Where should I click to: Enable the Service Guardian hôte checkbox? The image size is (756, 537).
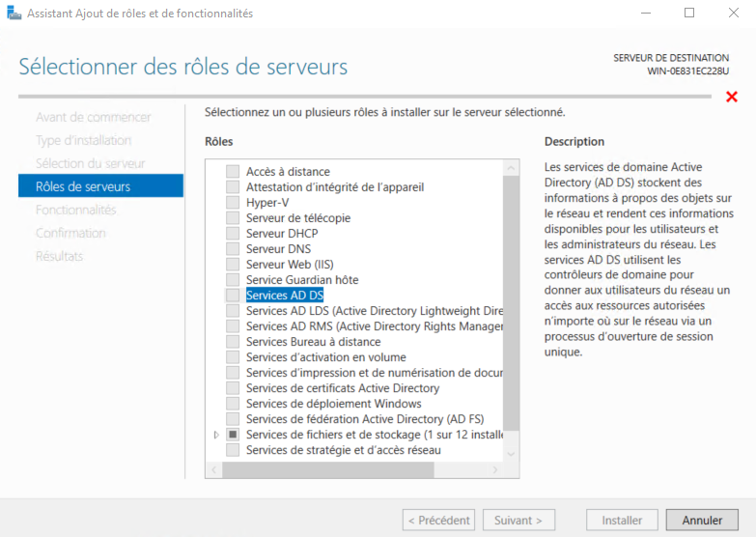233,279
